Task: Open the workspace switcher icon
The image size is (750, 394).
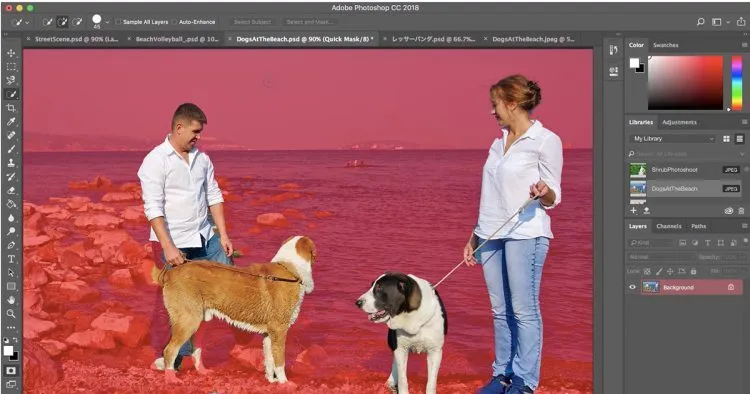Action: tap(717, 22)
